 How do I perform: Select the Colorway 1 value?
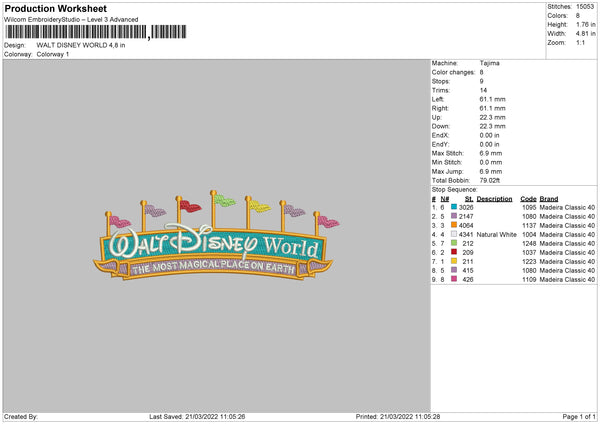(x=53, y=54)
